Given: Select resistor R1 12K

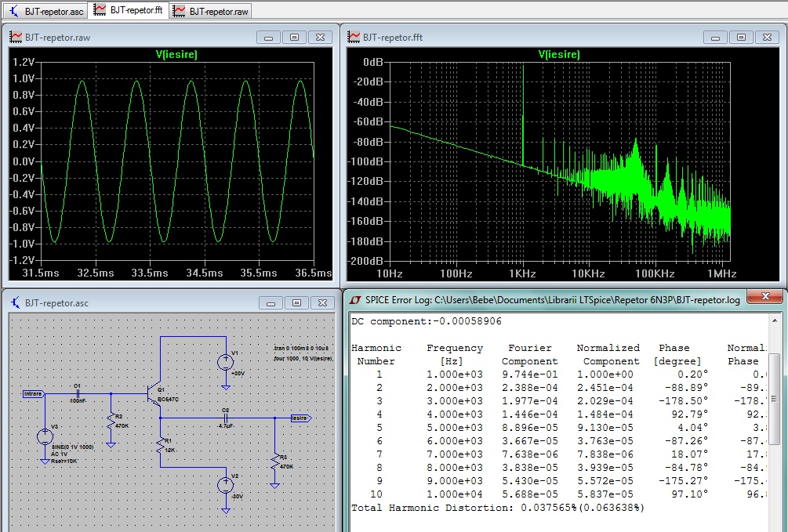Looking at the screenshot, I should [162, 444].
